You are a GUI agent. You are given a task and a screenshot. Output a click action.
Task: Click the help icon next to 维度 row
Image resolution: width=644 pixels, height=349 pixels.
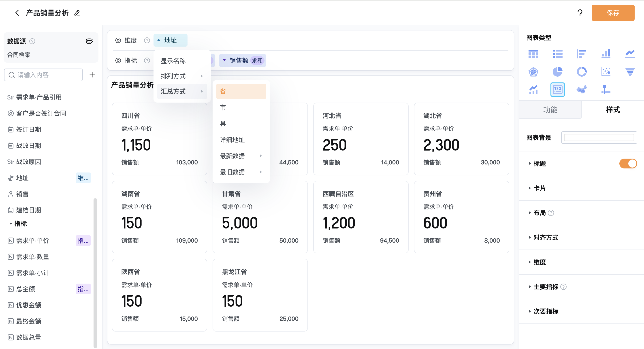(147, 40)
